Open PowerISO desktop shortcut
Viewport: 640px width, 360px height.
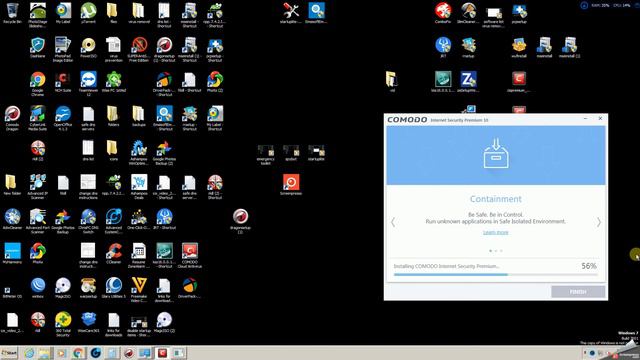point(88,47)
